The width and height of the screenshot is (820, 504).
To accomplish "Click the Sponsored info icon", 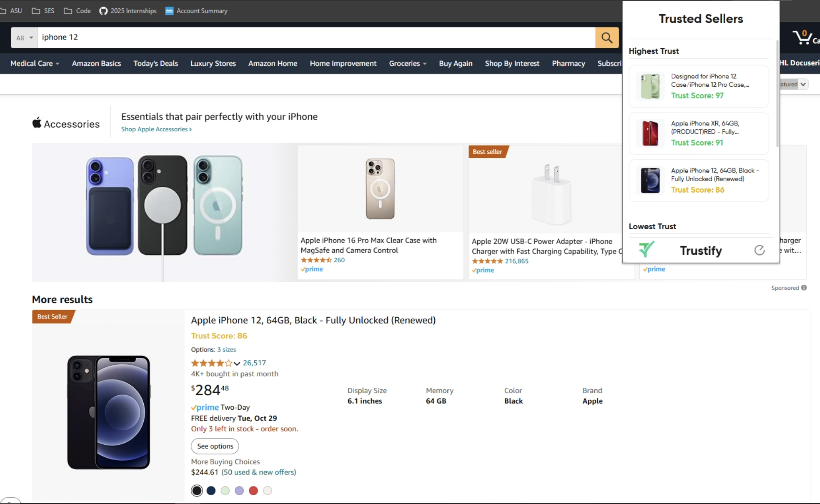I will tap(804, 287).
